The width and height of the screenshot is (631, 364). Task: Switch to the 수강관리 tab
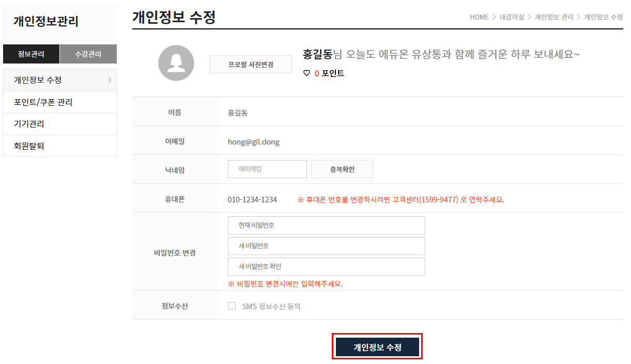[x=88, y=54]
